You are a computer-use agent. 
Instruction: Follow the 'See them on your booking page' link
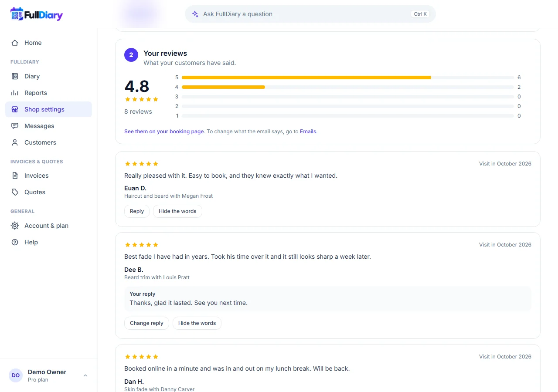pos(164,131)
